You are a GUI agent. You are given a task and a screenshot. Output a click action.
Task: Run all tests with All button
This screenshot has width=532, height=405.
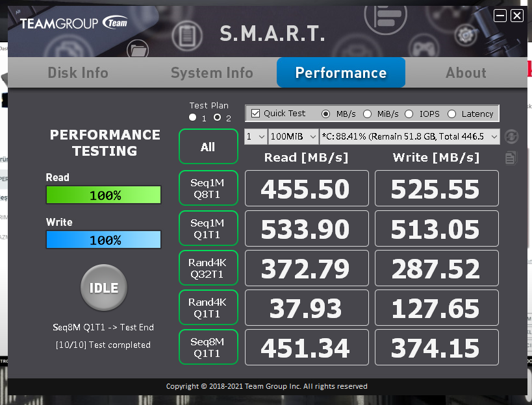[x=209, y=147]
